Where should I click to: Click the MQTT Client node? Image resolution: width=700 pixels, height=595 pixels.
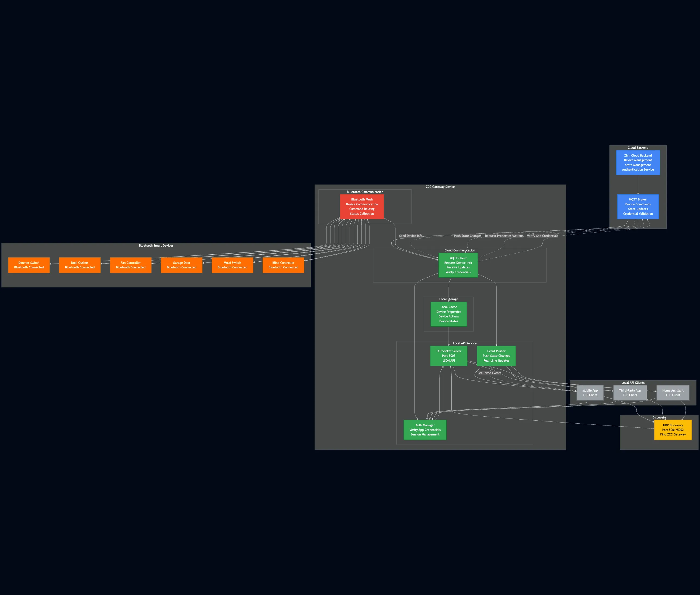(x=458, y=265)
